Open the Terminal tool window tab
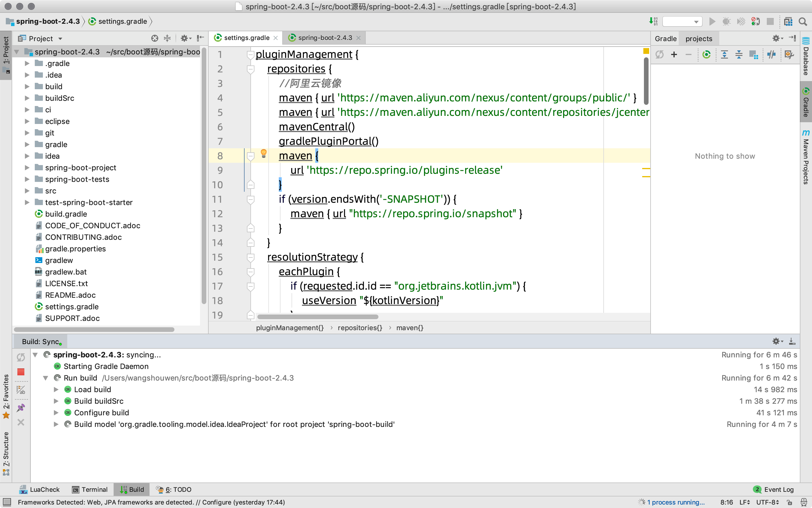Screen dimensions: 812x508 [90, 489]
